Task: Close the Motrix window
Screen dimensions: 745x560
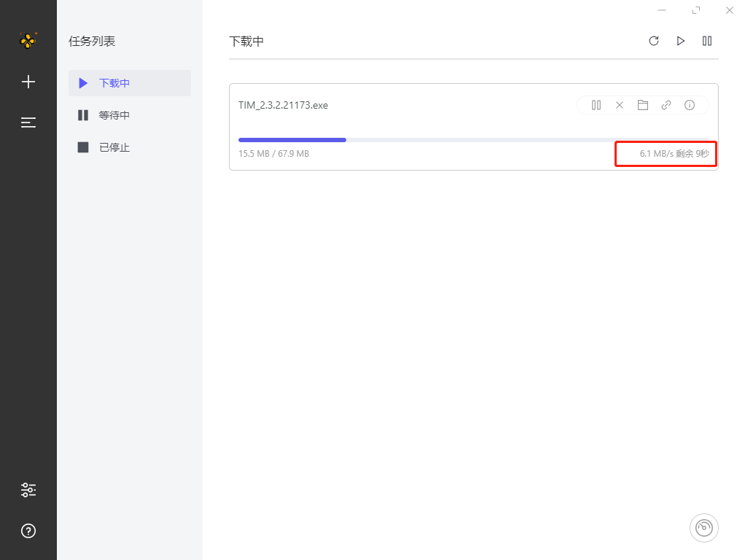Action: point(730,10)
